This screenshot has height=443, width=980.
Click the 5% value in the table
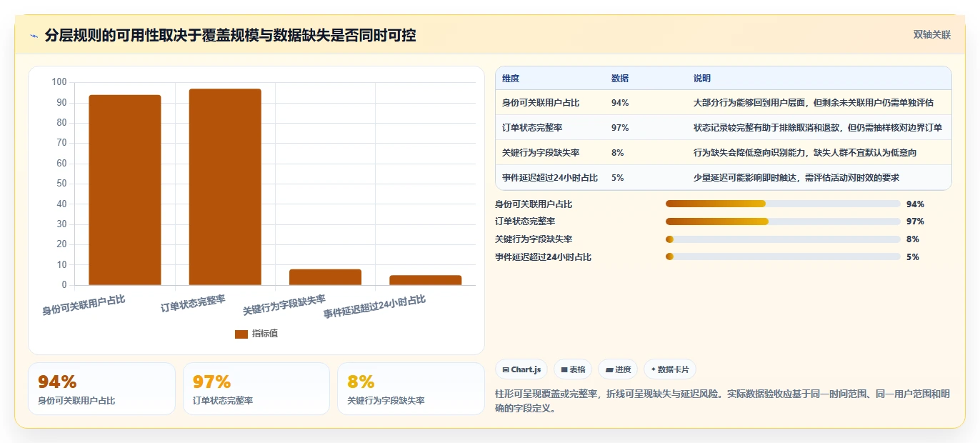pos(618,178)
